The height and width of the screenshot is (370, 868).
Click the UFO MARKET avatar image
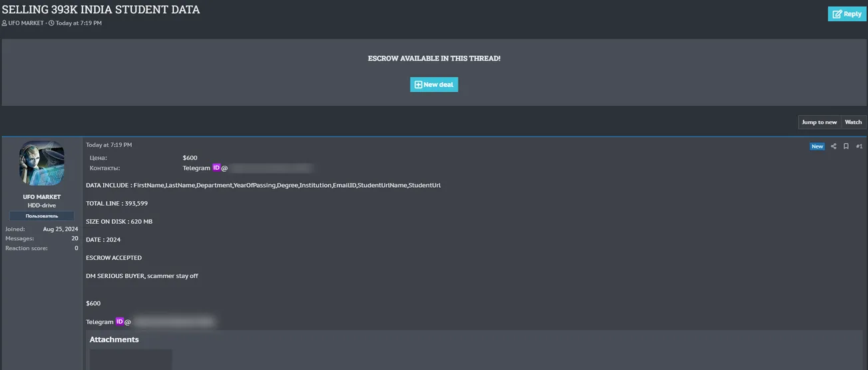[x=42, y=164]
